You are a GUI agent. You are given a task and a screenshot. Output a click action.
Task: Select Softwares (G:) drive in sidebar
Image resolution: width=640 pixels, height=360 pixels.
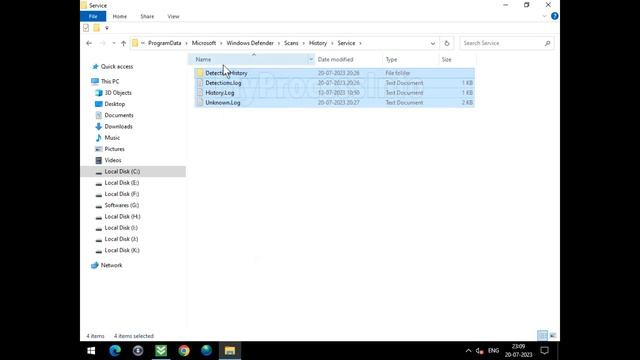(x=122, y=205)
